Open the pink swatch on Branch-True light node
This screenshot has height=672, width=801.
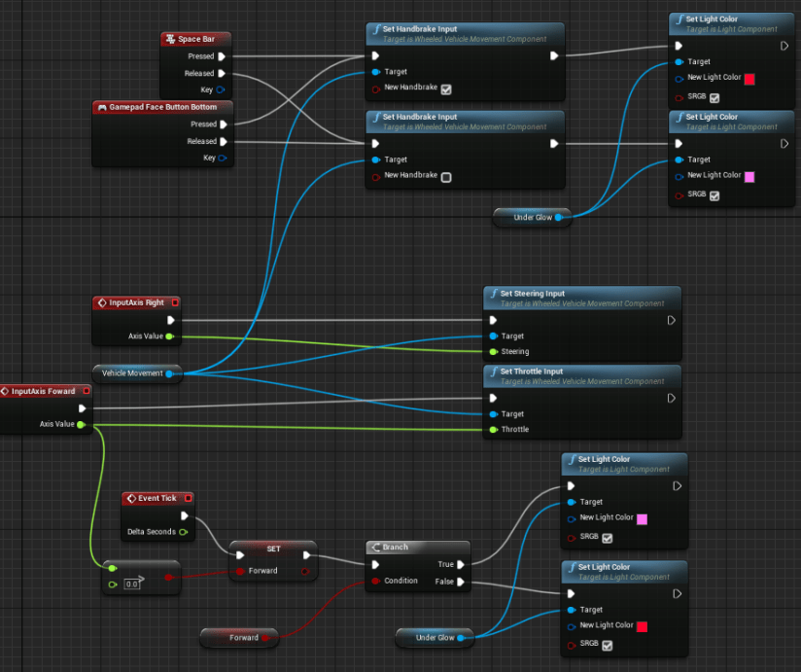642,519
